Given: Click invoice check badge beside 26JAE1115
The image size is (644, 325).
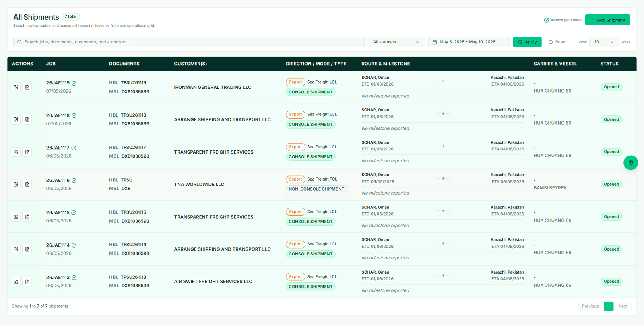Looking at the screenshot, I should pyautogui.click(x=74, y=213).
